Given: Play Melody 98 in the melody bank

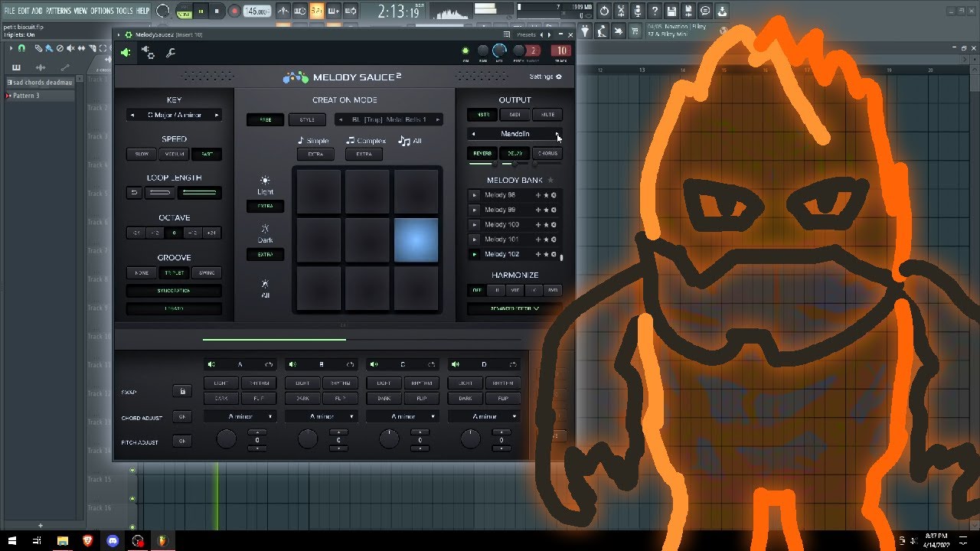Looking at the screenshot, I should [475, 195].
